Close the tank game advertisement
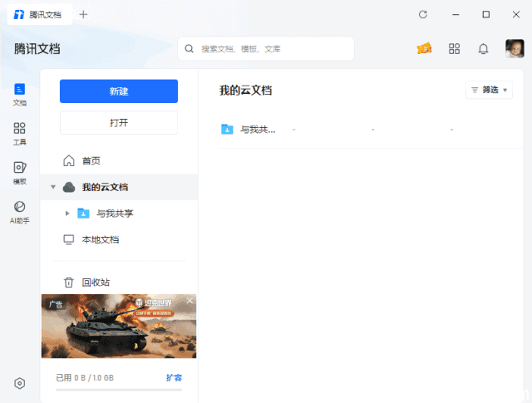This screenshot has width=532, height=403. click(x=190, y=301)
